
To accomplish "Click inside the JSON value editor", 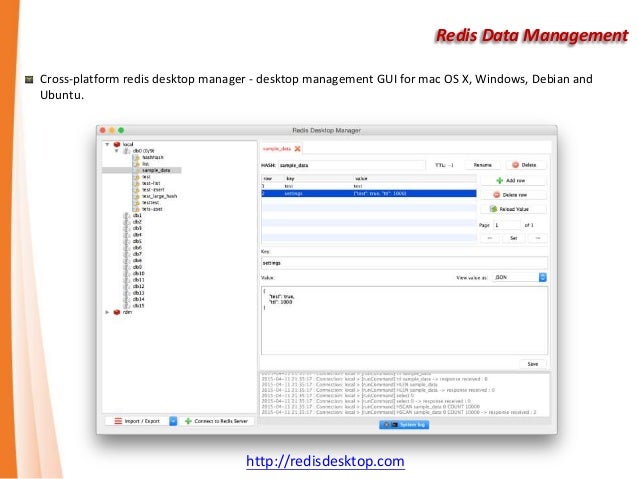I will click(x=404, y=320).
